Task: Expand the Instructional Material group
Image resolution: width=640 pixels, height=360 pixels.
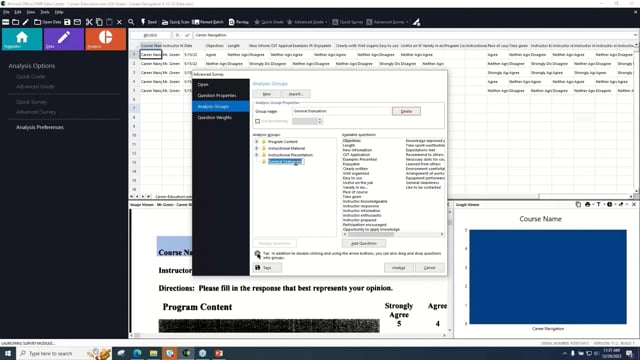Action: tap(257, 148)
